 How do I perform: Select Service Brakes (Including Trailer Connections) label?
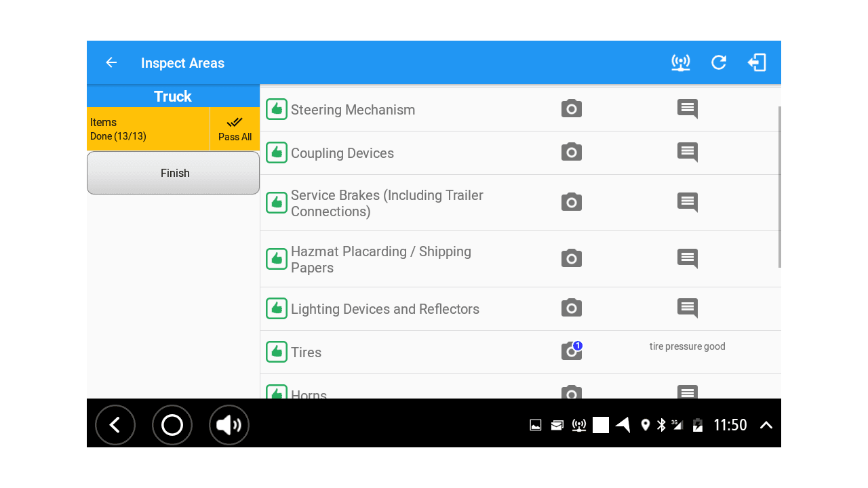(387, 203)
